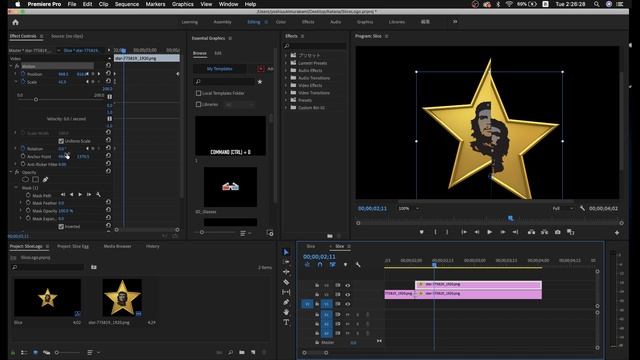Viewport: 640px width, 360px height.
Task: Reset the Rotation parameter
Action: tap(108, 148)
